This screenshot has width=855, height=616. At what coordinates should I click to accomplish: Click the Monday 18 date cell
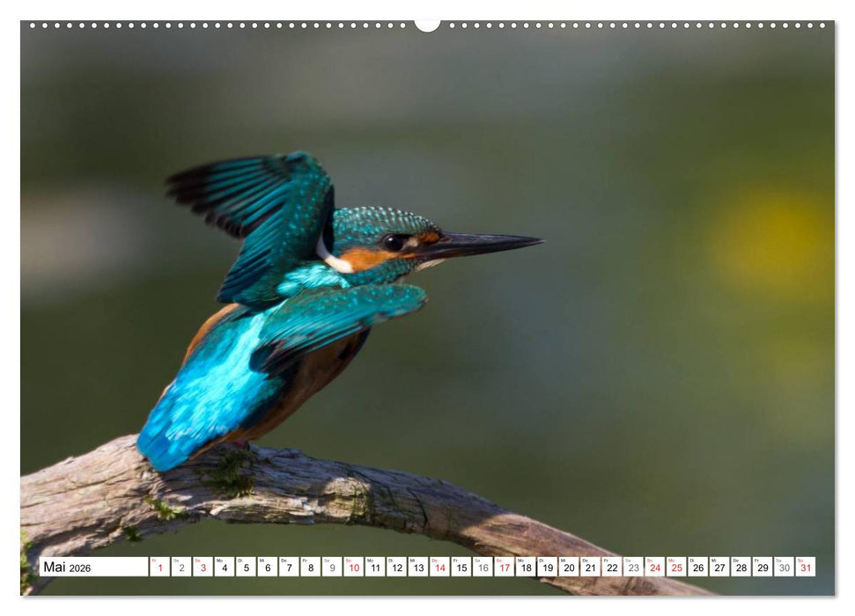pyautogui.click(x=528, y=568)
